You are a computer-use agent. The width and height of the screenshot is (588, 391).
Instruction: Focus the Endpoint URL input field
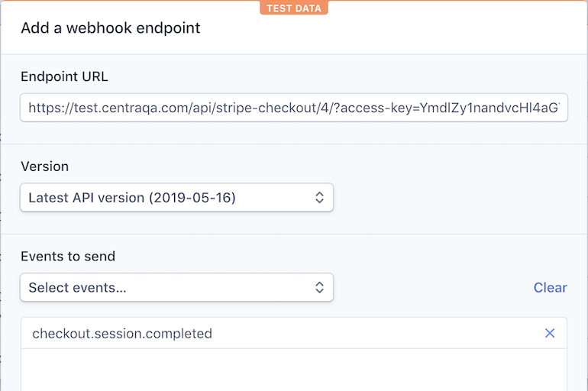click(294, 108)
